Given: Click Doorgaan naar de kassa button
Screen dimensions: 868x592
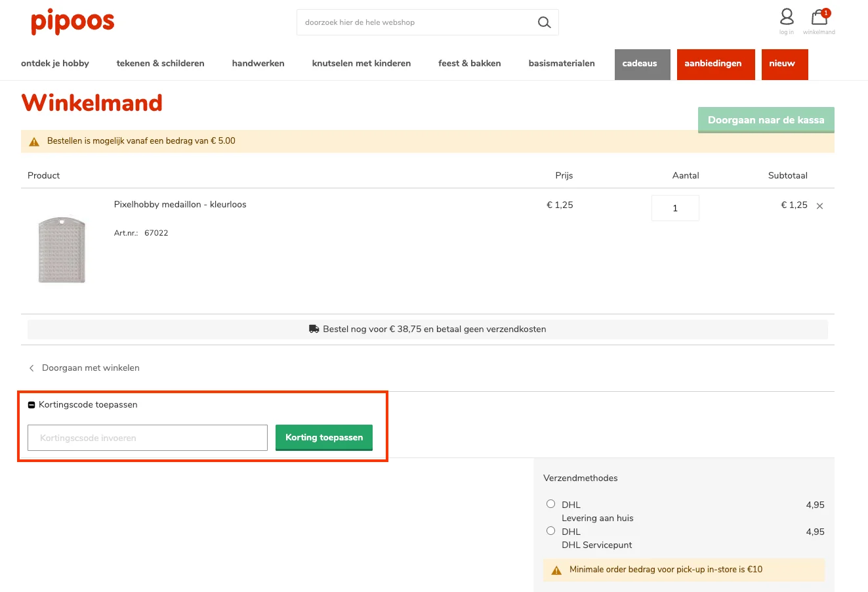Looking at the screenshot, I should [766, 120].
